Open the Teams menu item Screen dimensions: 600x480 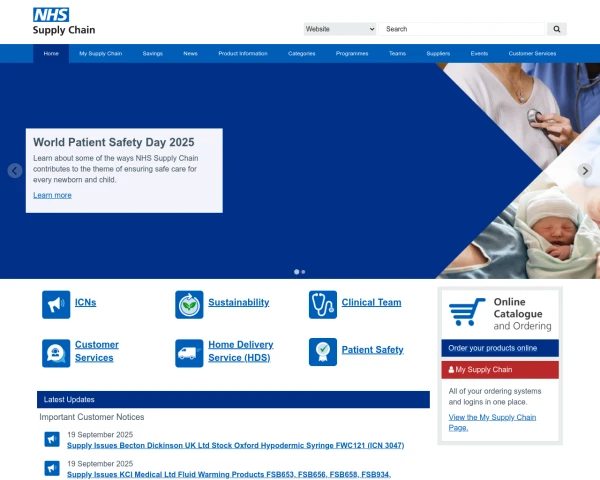[x=397, y=54]
